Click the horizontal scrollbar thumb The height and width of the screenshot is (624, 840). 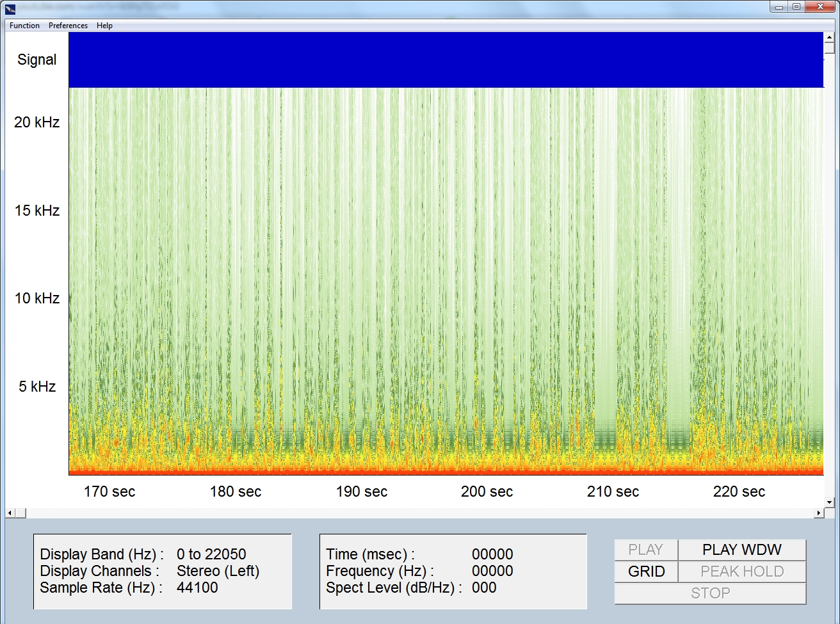(x=20, y=513)
